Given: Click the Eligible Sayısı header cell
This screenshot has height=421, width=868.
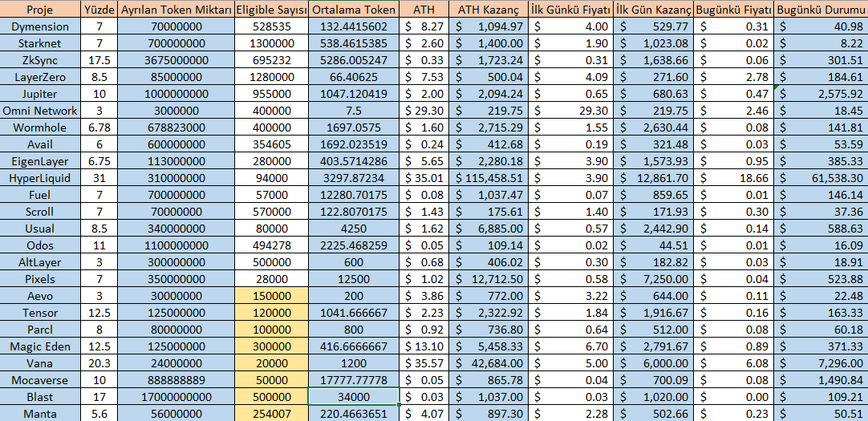Looking at the screenshot, I should [270, 10].
